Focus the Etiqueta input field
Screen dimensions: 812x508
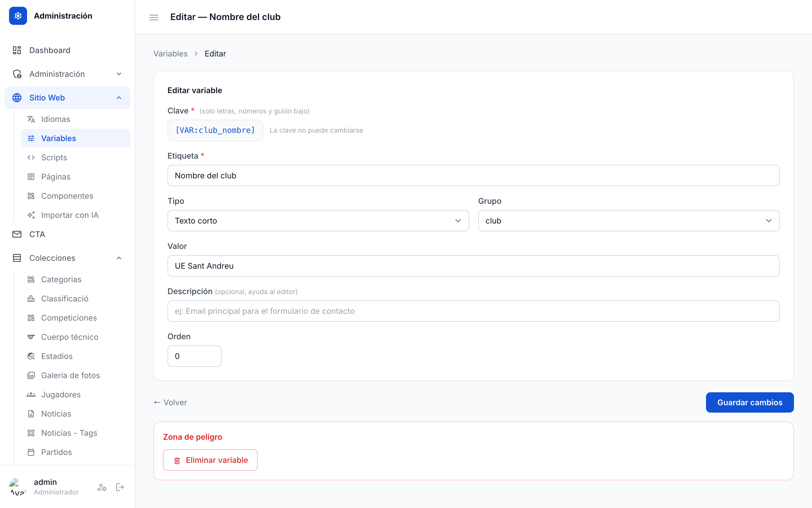pos(473,175)
